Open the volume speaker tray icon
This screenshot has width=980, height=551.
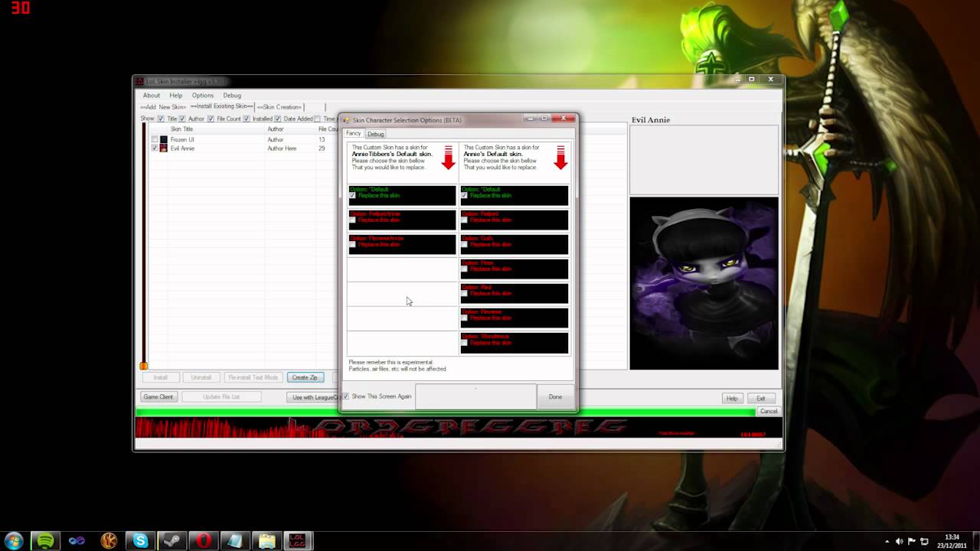pyautogui.click(x=900, y=542)
